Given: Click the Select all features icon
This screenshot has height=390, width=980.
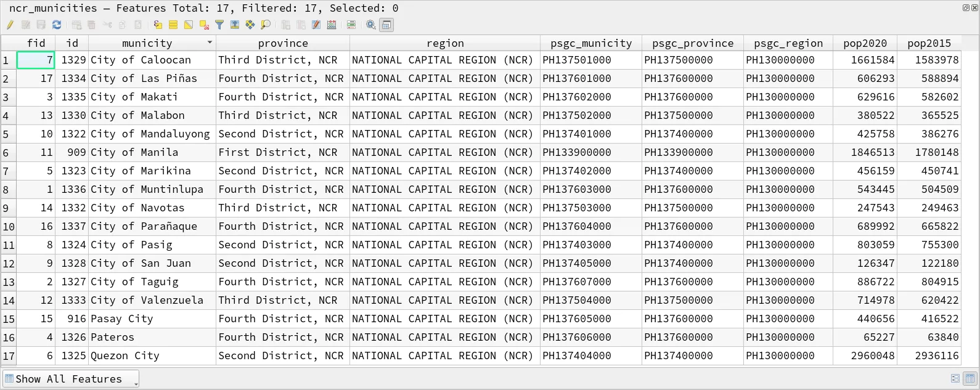Looking at the screenshot, I should point(173,25).
